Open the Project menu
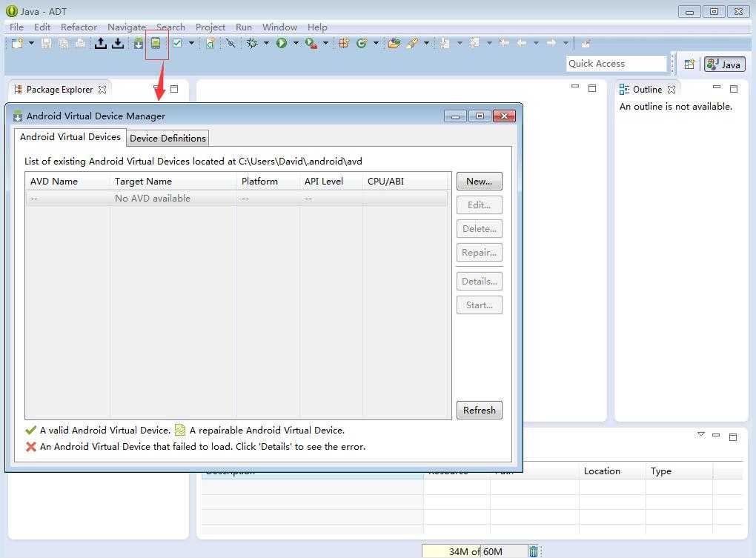 [210, 27]
